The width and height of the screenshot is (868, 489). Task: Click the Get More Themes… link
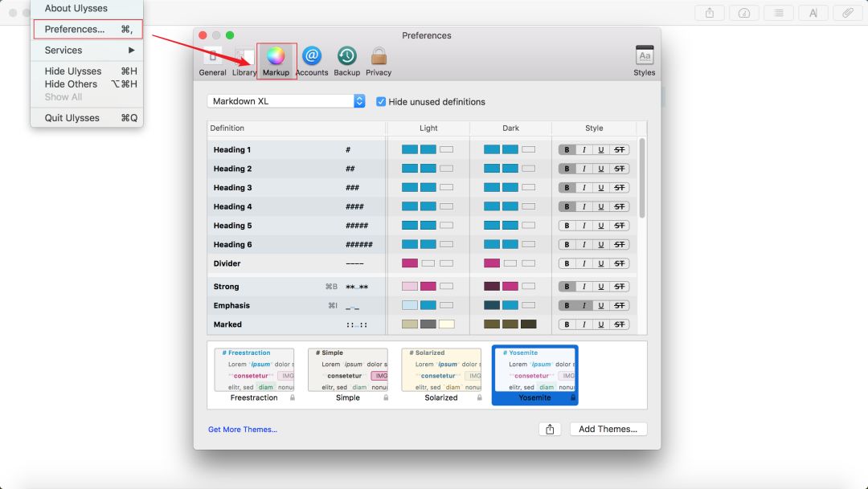pos(243,430)
